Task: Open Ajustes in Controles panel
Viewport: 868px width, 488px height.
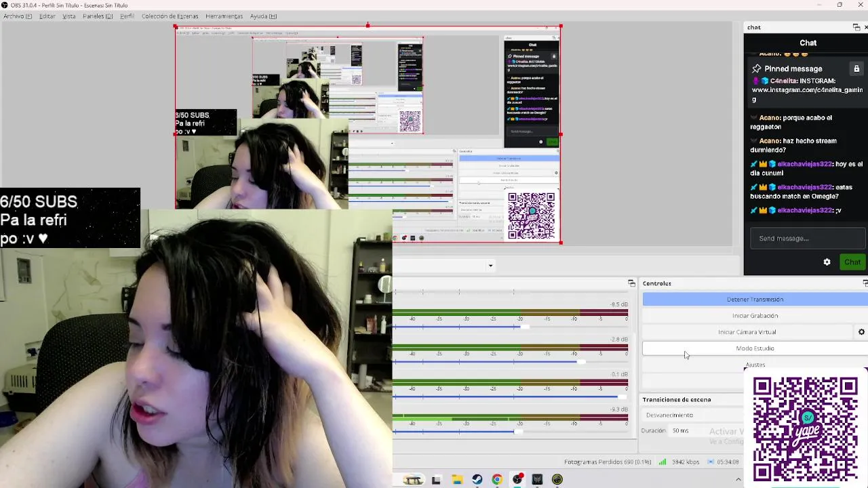Action: [755, 365]
